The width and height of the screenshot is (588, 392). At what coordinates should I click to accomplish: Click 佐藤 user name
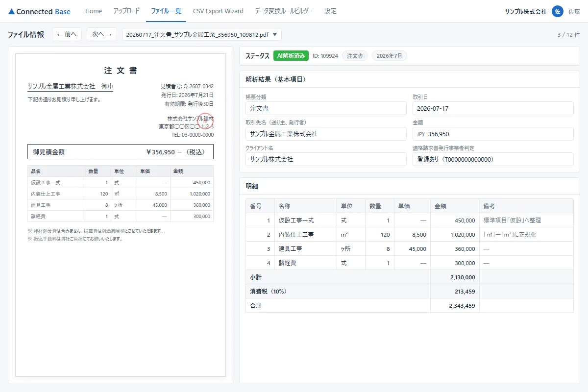coord(574,11)
